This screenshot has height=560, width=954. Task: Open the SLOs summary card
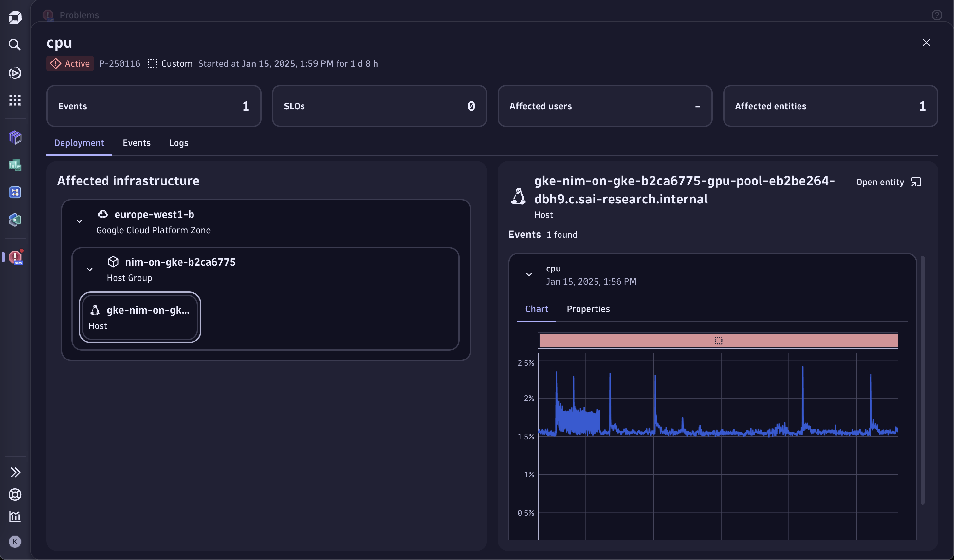(379, 106)
